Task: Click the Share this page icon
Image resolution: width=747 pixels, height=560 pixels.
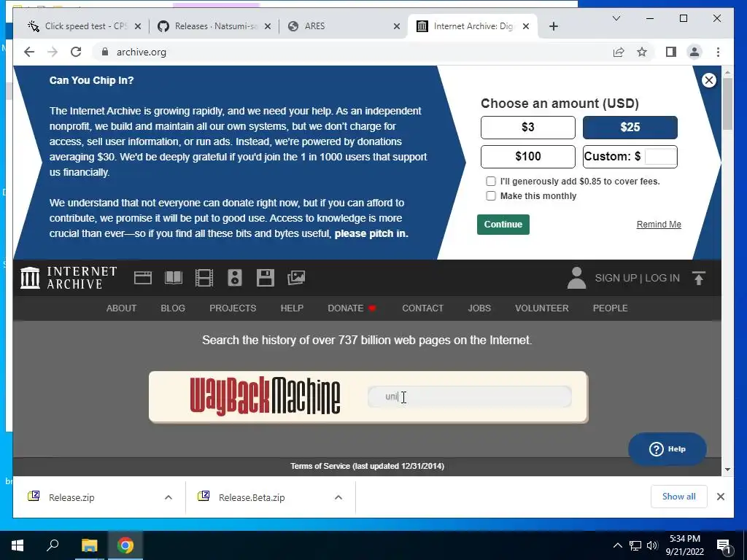Action: [x=619, y=52]
